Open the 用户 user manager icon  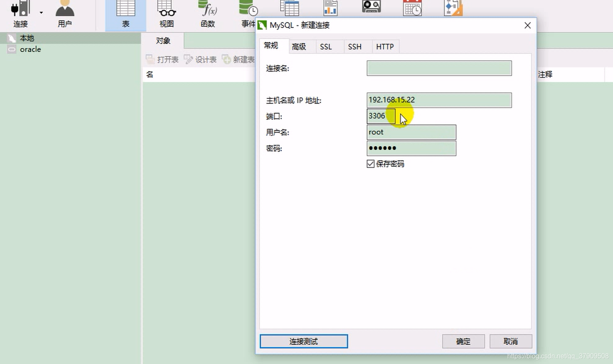65,9
